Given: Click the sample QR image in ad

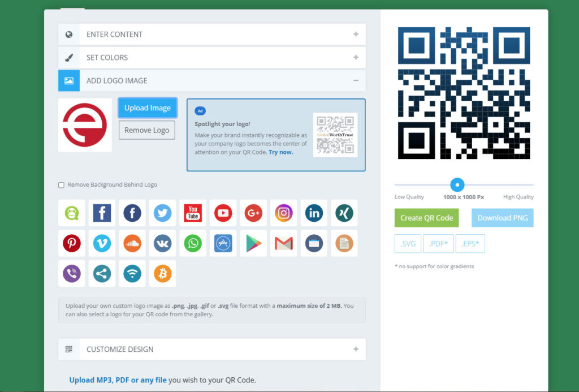Looking at the screenshot, I should click(x=335, y=135).
